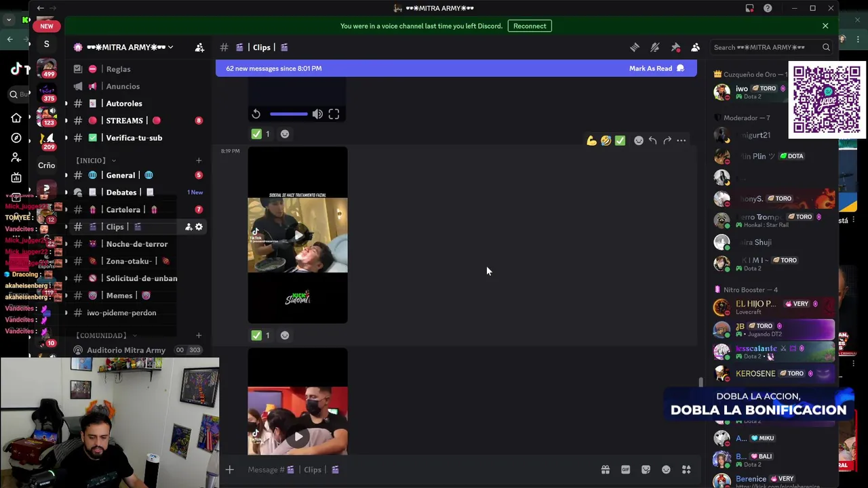The height and width of the screenshot is (488, 868).
Task: Click the back navigation arrow
Action: click(40, 8)
